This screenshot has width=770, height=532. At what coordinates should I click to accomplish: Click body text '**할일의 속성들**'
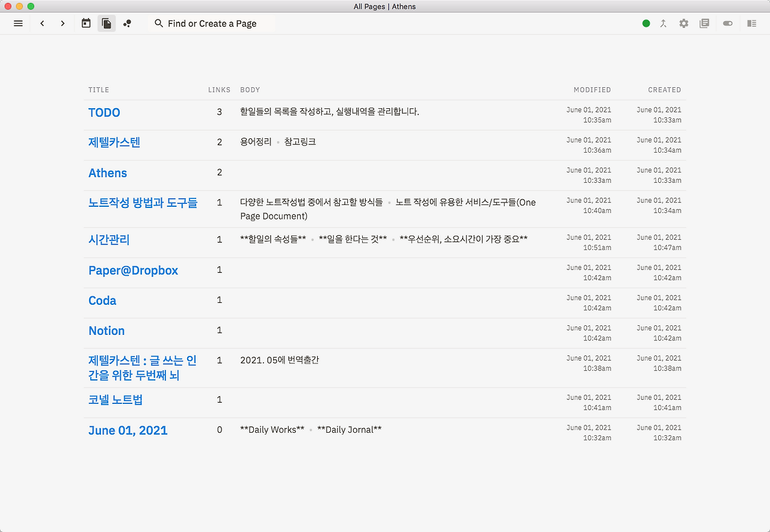273,239
